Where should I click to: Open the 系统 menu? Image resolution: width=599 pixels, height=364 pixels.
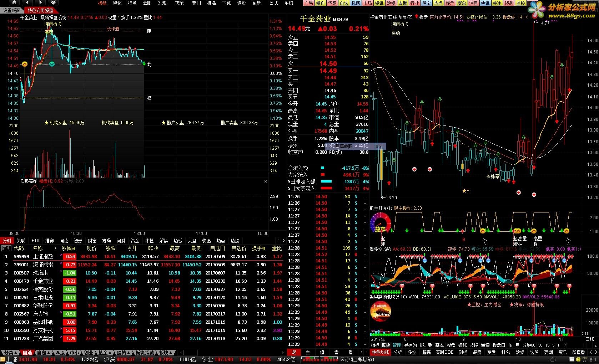[x=289, y=3]
